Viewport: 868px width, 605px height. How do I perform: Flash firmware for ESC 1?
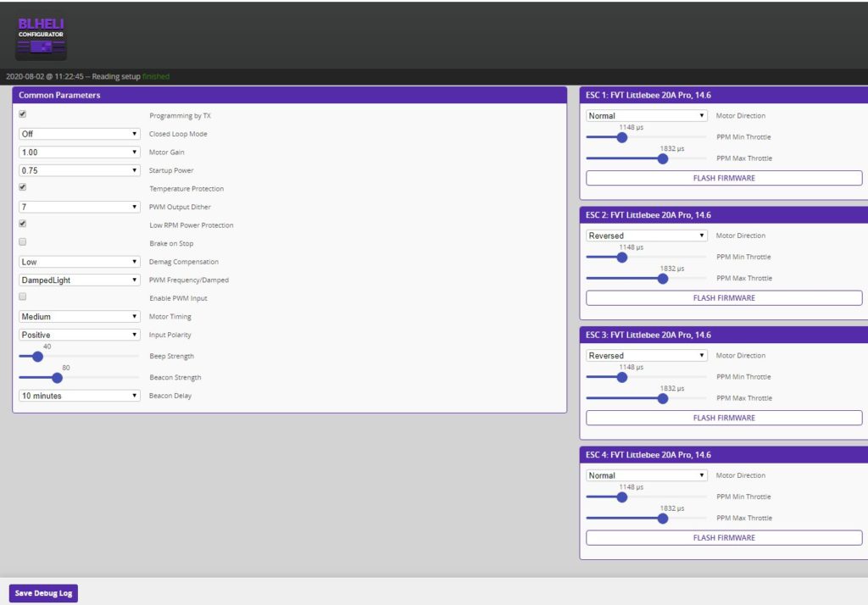pos(724,178)
